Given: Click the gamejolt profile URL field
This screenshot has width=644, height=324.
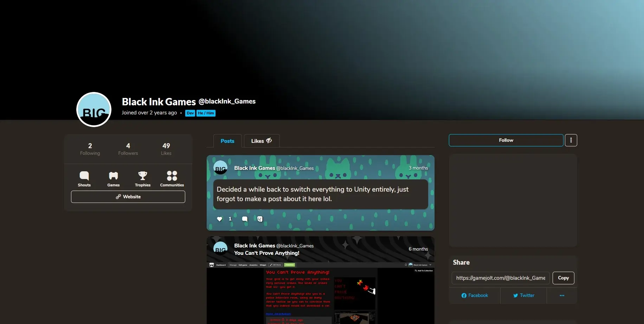Looking at the screenshot, I should (x=500, y=278).
